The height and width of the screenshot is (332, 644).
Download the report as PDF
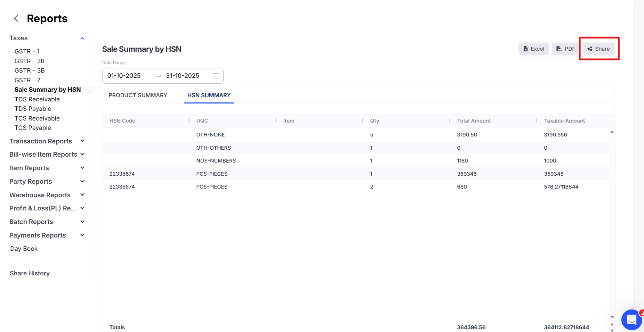pyautogui.click(x=565, y=49)
